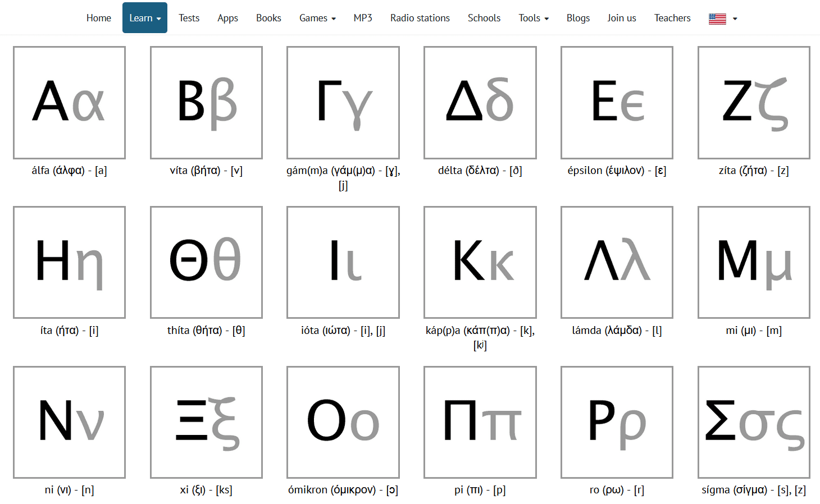Open the Games dropdown menu
Viewport: 820px width, 504px height.
pyautogui.click(x=317, y=18)
